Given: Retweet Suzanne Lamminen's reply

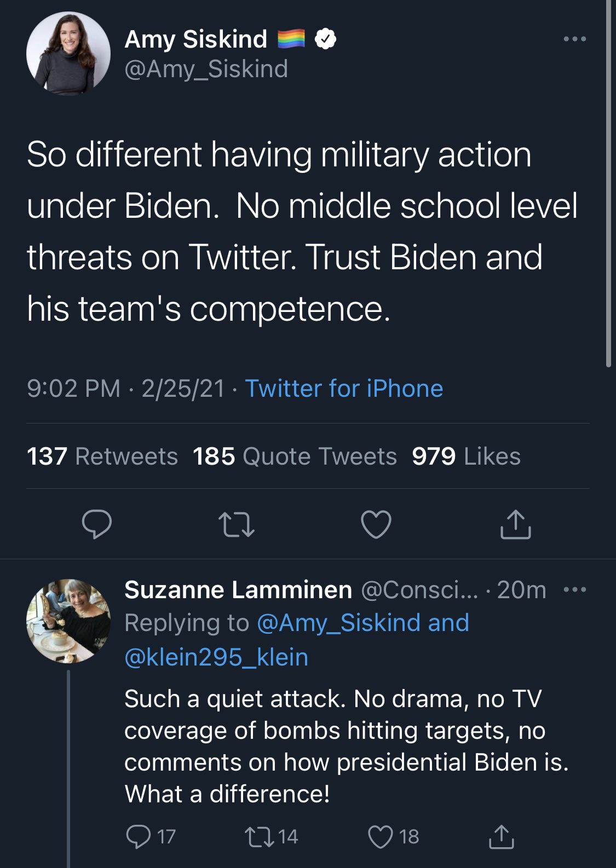Looking at the screenshot, I should [260, 836].
